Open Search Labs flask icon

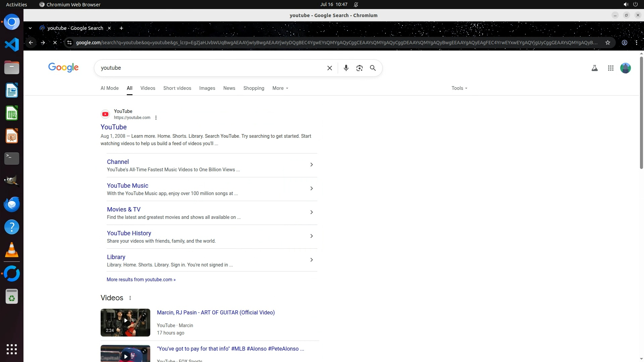pos(594,68)
